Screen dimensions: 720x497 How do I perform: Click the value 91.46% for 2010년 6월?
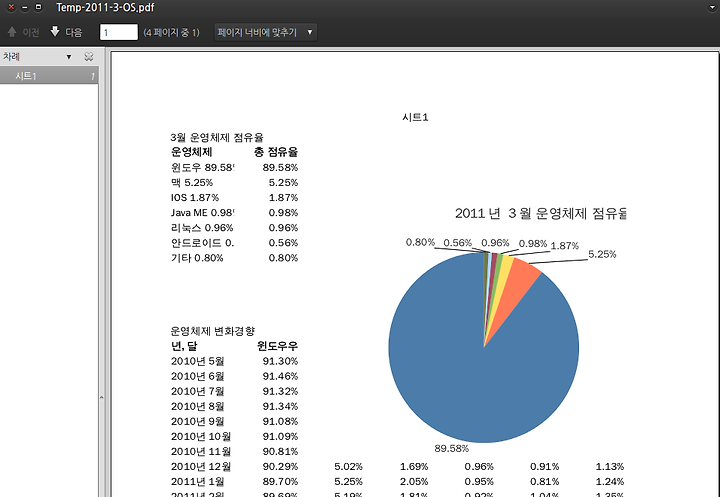[x=280, y=376]
